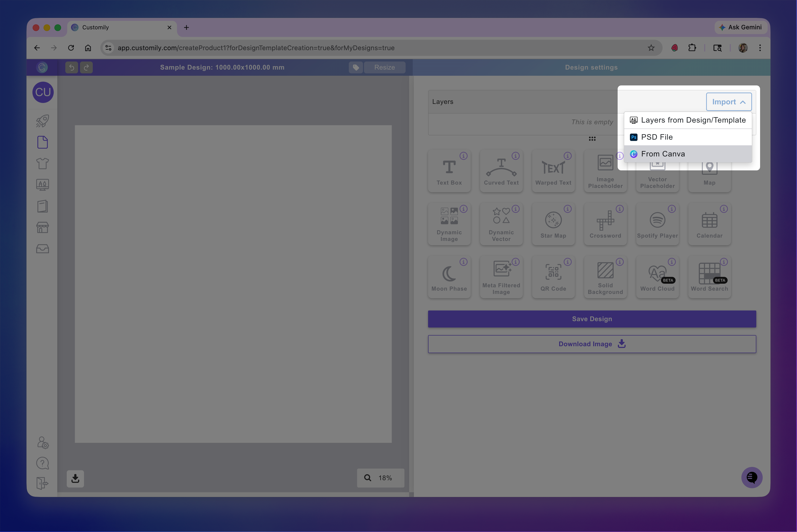This screenshot has width=797, height=532.
Task: Open info for Warped Text
Action: pos(568,156)
